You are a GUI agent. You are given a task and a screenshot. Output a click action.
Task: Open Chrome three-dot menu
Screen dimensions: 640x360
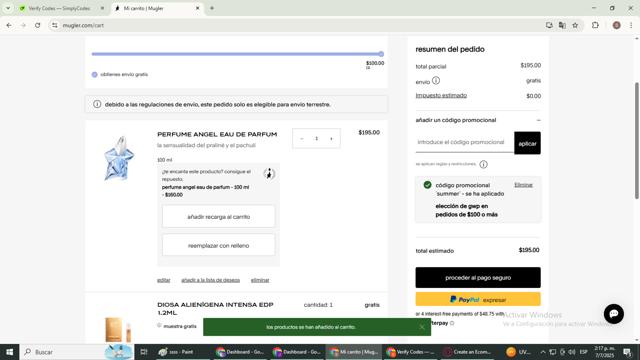coord(631,25)
